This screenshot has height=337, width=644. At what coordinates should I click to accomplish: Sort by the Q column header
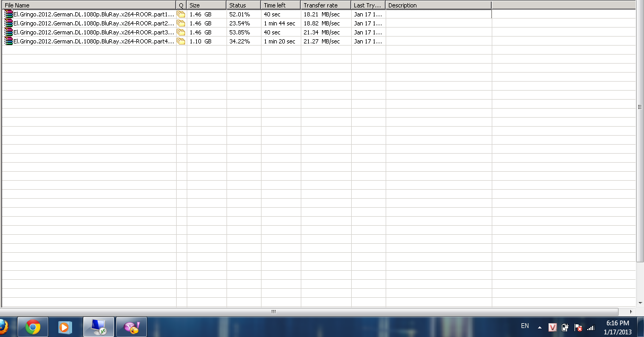[181, 5]
